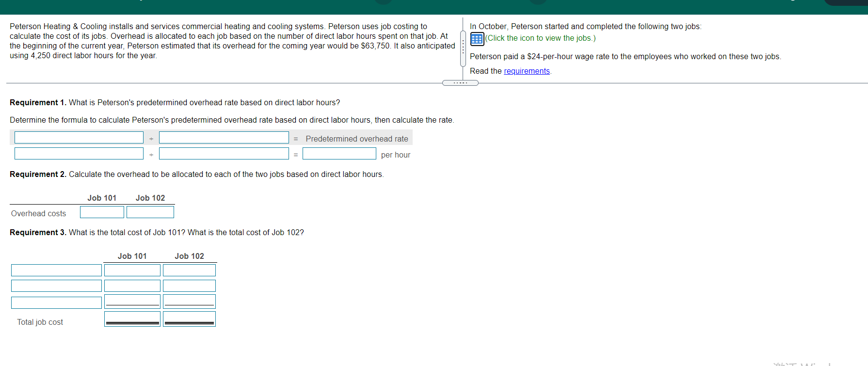The width and height of the screenshot is (868, 366).
Task: Click first-row Job 102 cost field
Action: (189, 271)
